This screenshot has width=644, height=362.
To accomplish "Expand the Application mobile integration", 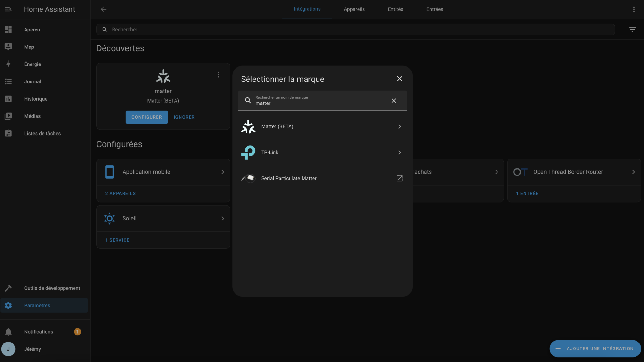I will [222, 172].
